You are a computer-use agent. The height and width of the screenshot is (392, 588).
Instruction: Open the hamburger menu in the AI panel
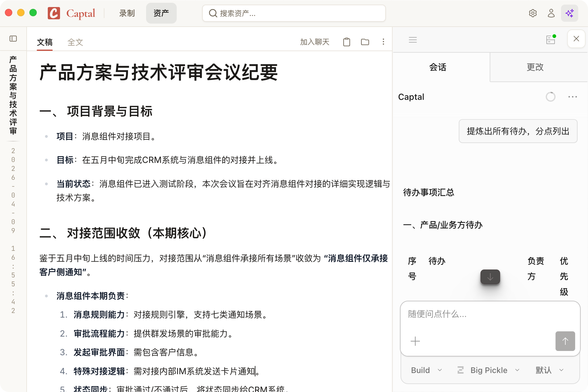tap(413, 40)
